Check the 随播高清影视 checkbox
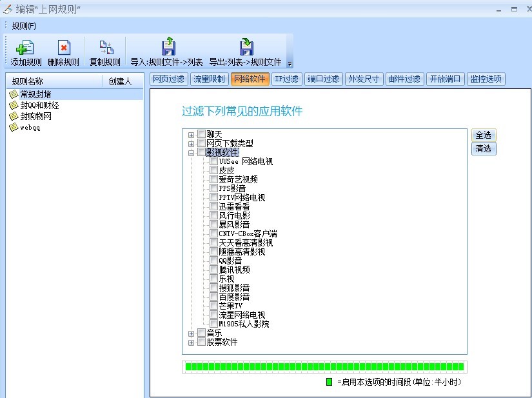The height and width of the screenshot is (398, 532). [213, 251]
